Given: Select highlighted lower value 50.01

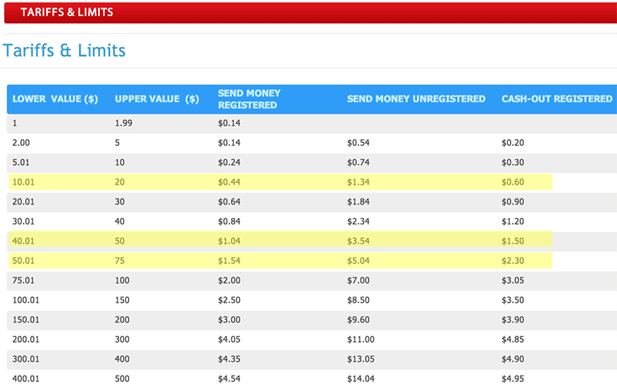Looking at the screenshot, I should coord(23,260).
